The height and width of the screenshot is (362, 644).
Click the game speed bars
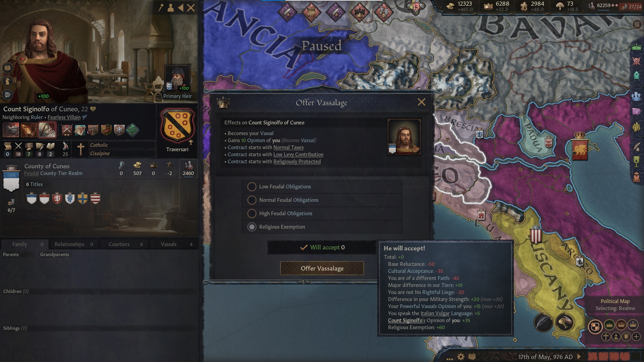click(608, 356)
